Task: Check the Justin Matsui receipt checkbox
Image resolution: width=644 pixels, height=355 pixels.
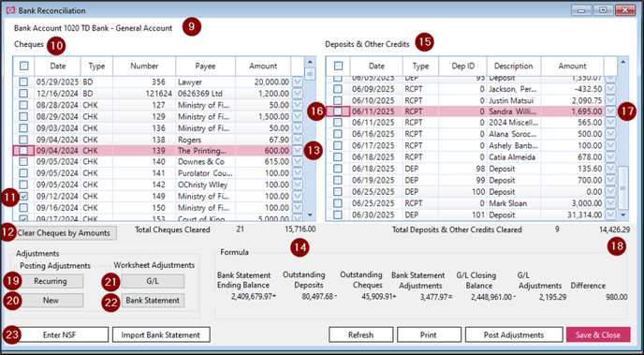Action: (337, 100)
